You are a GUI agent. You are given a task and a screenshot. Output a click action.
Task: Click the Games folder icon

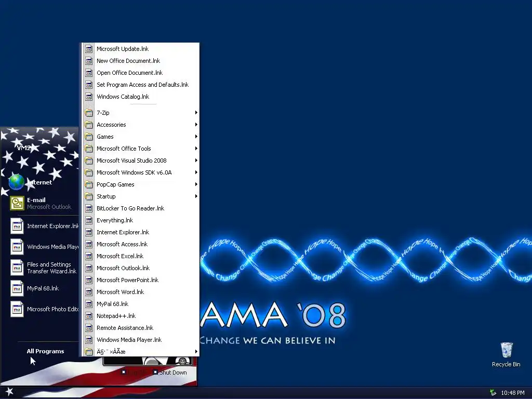point(89,137)
